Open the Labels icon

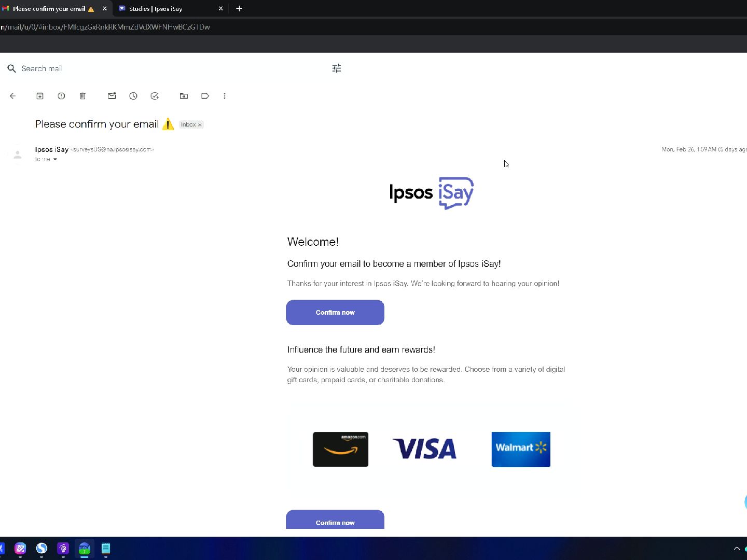click(x=205, y=96)
